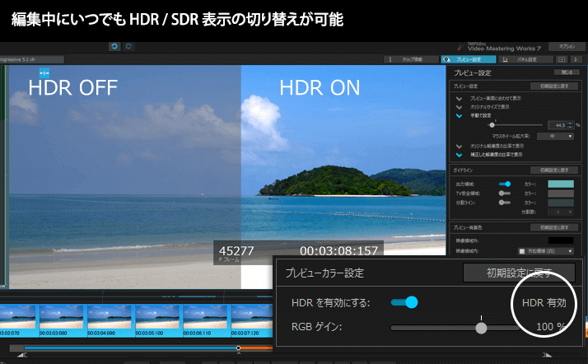
Task: Click the TV安全領域 gray color swatch
Action: coord(561,194)
